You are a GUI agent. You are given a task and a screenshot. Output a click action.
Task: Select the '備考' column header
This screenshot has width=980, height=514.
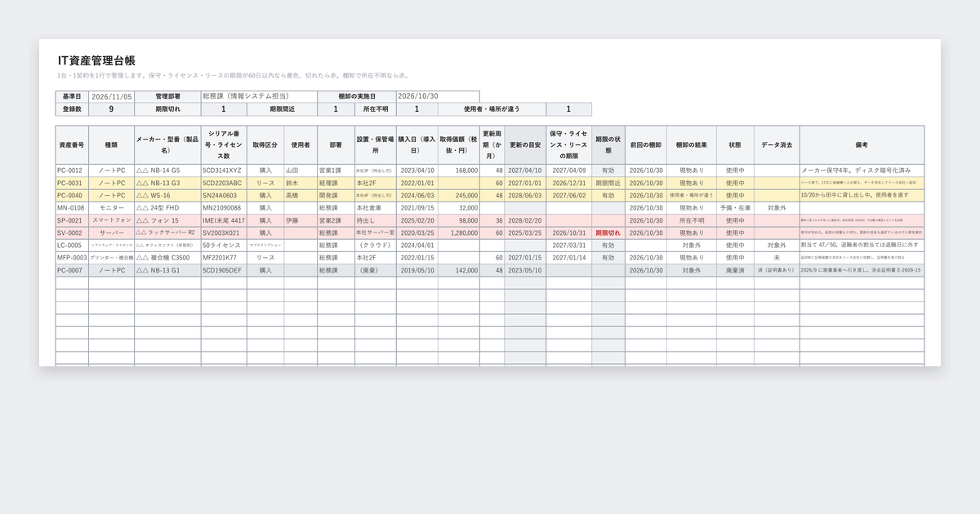[862, 144]
